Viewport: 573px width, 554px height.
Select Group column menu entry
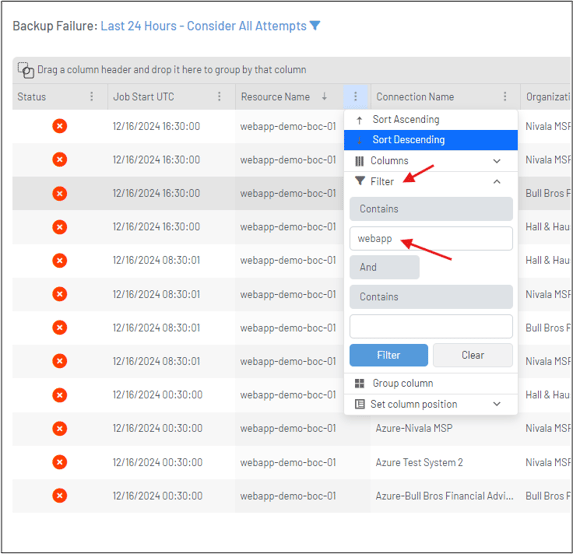[x=431, y=383]
